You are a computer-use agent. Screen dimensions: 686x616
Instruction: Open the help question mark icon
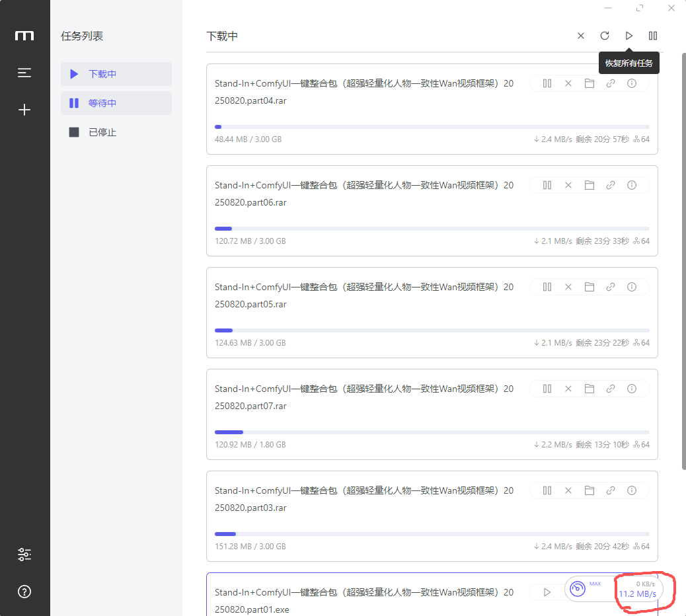click(x=24, y=592)
